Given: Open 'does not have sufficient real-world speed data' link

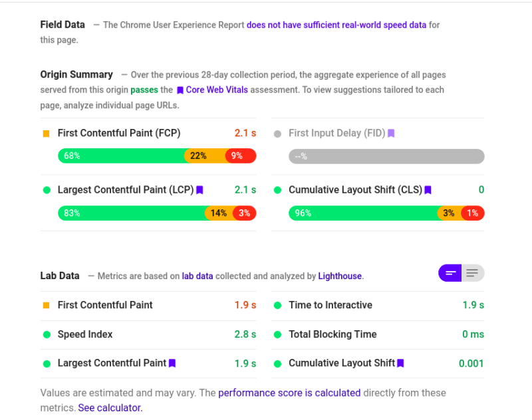Looking at the screenshot, I should [336, 25].
